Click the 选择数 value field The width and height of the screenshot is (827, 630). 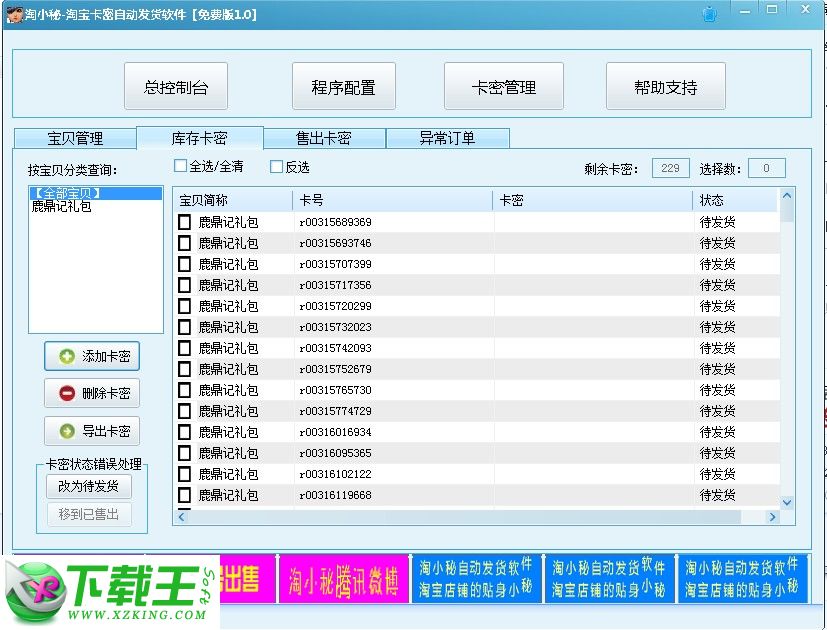click(766, 168)
